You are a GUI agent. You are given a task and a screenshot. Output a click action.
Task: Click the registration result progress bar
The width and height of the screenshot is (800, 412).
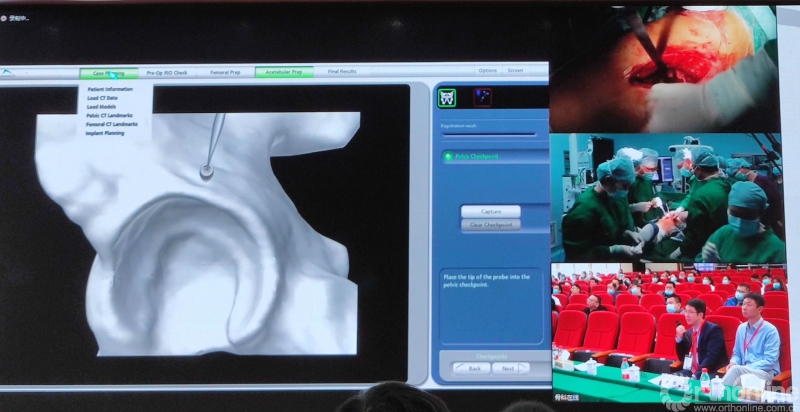click(489, 134)
